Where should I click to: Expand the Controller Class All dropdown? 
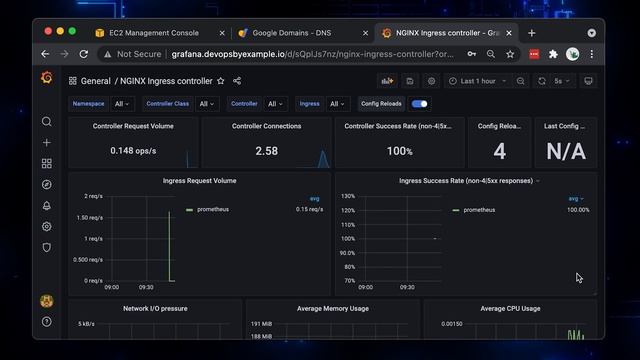[x=207, y=104]
